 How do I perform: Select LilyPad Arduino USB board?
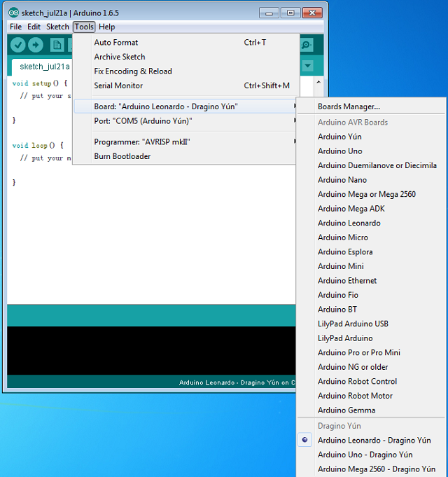pyautogui.click(x=371, y=324)
